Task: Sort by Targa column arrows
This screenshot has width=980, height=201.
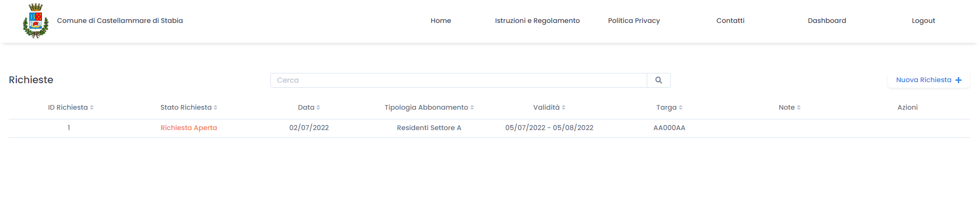Action: 680,108
